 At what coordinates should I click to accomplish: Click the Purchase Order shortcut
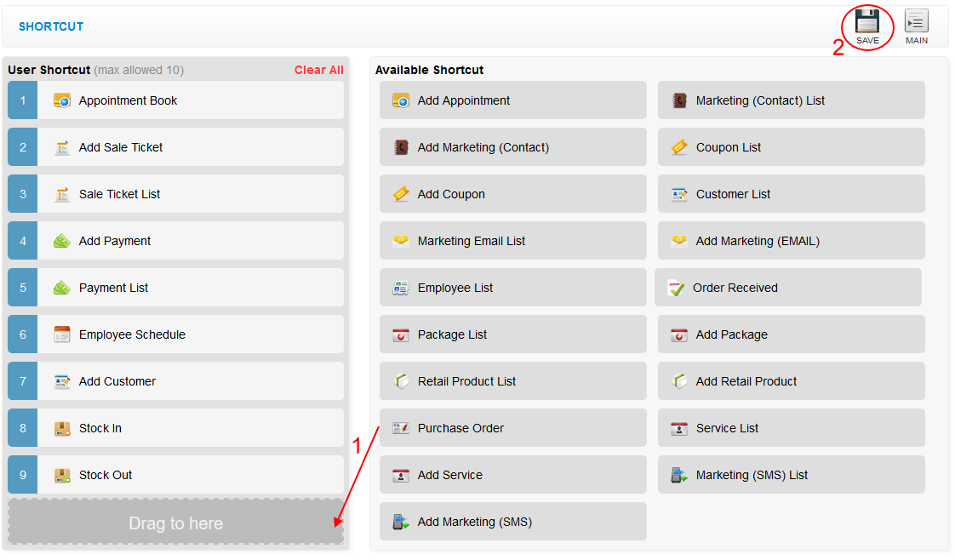(x=512, y=427)
